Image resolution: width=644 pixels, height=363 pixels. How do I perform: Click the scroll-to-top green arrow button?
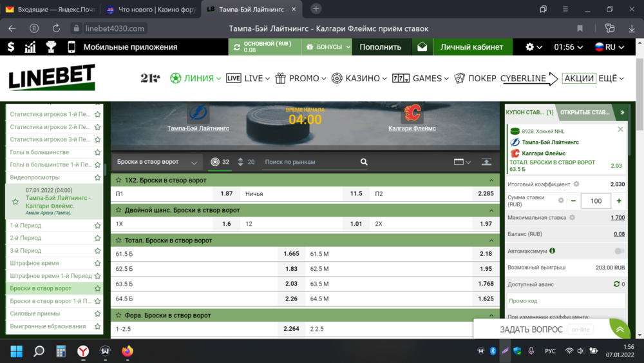coord(620,329)
